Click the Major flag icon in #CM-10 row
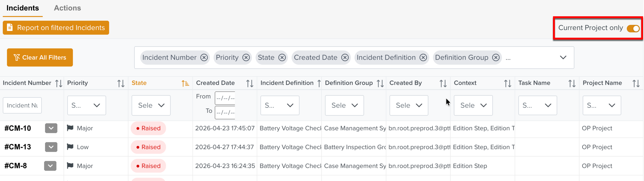The width and height of the screenshot is (644, 181). tap(70, 128)
